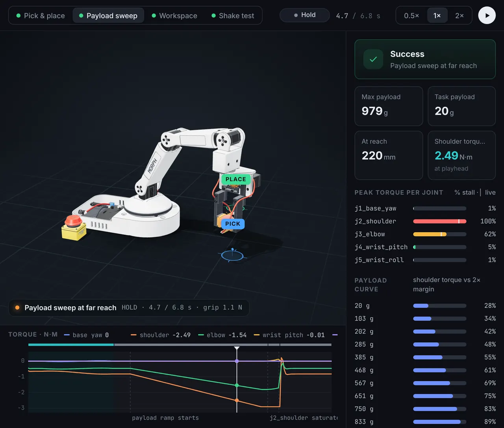The image size is (504, 428).
Task: Click the 'j2_shoulder saturate' event label
Action: (x=304, y=418)
